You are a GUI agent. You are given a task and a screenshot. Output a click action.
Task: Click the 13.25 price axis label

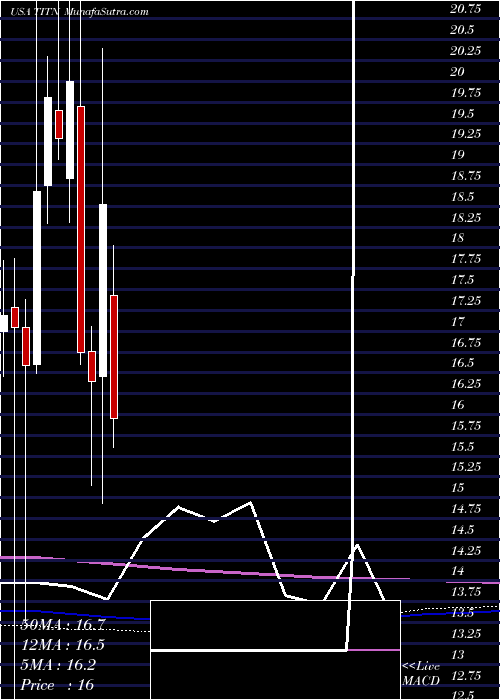pos(465,634)
